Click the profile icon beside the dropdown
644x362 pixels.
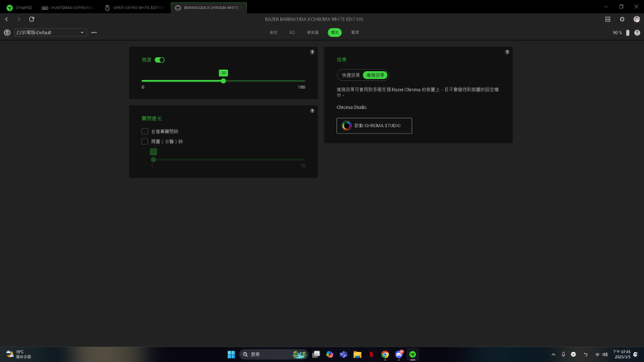[x=7, y=32]
